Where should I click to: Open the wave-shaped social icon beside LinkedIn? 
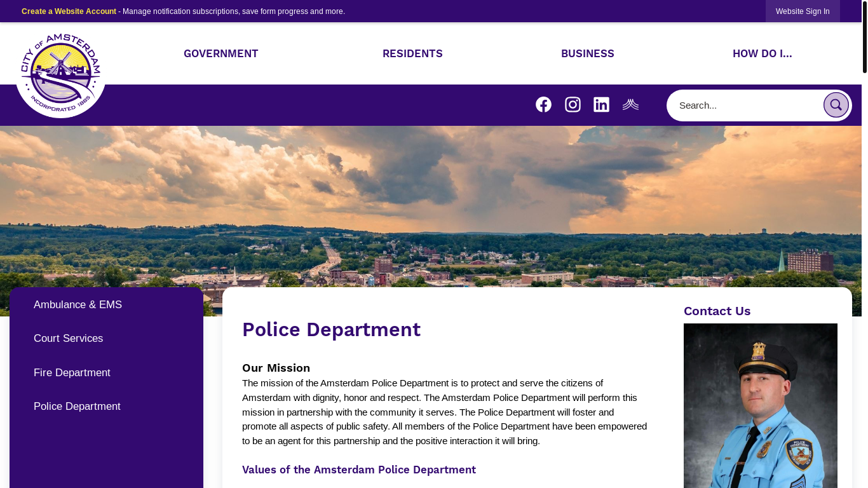630,105
